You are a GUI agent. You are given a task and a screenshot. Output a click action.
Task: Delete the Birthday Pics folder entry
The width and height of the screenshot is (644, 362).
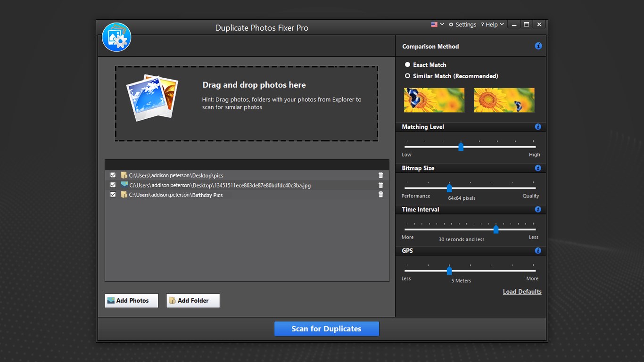(x=381, y=195)
